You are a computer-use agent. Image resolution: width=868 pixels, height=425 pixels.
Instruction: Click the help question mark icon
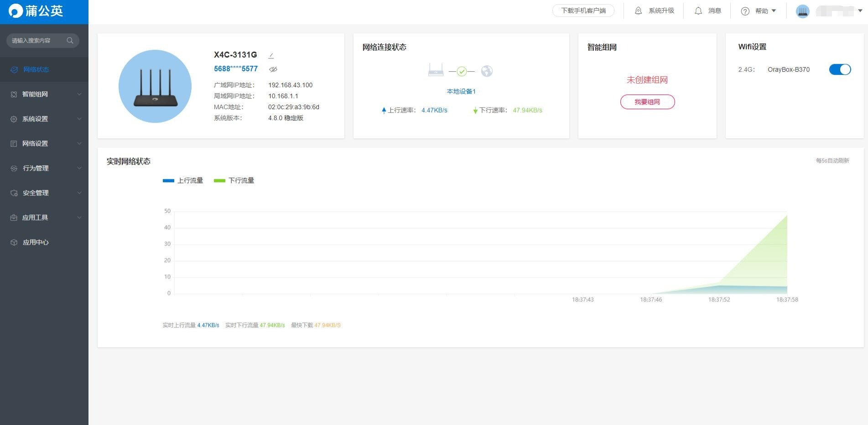[745, 11]
